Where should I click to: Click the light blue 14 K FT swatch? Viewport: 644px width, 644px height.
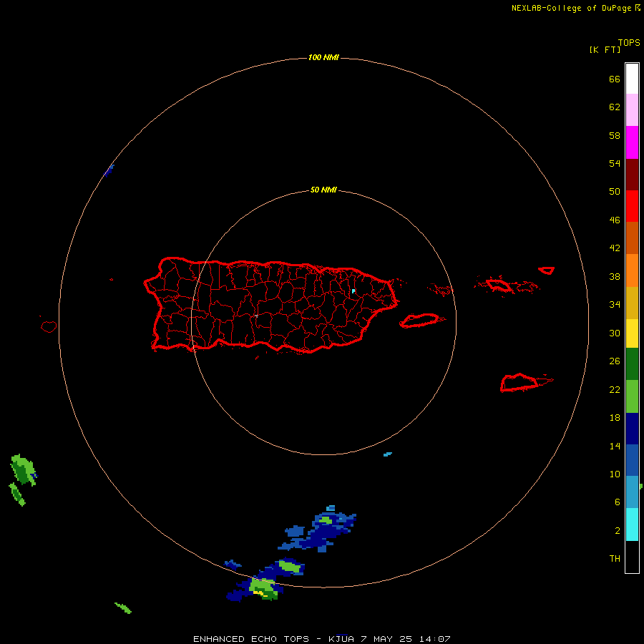pyautogui.click(x=632, y=492)
